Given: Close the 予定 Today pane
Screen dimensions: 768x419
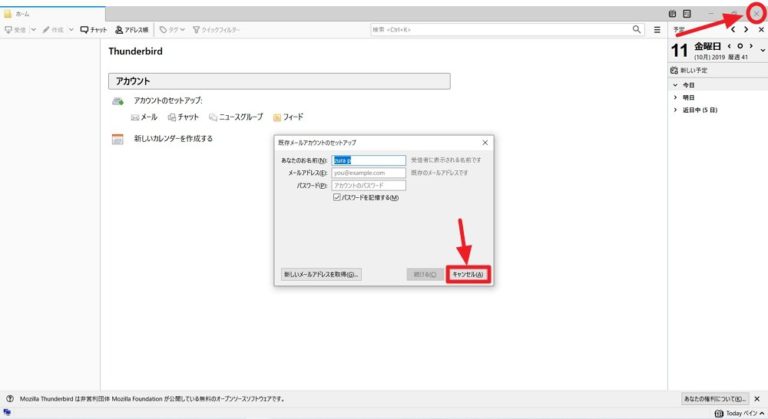Looking at the screenshot, I should pos(761,30).
